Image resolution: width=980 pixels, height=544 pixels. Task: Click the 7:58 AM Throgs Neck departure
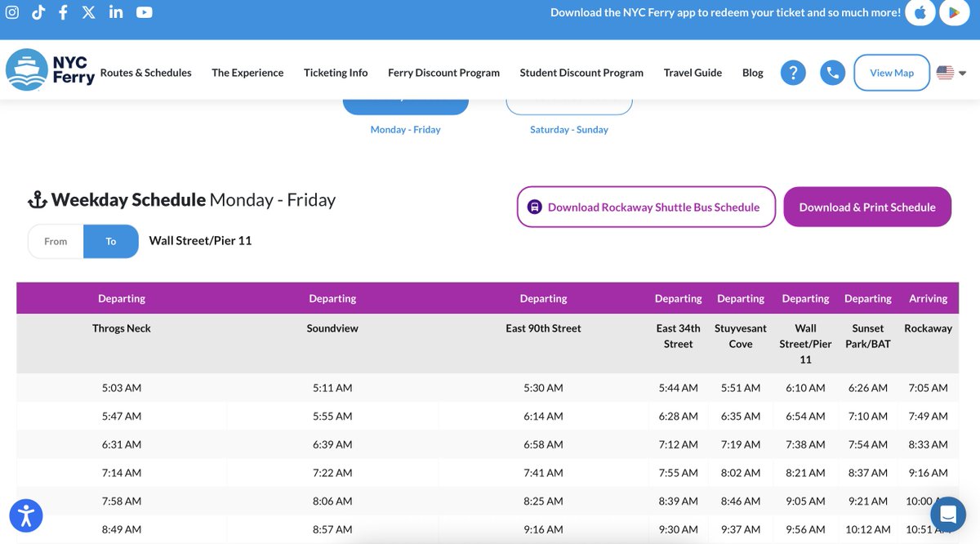(122, 501)
